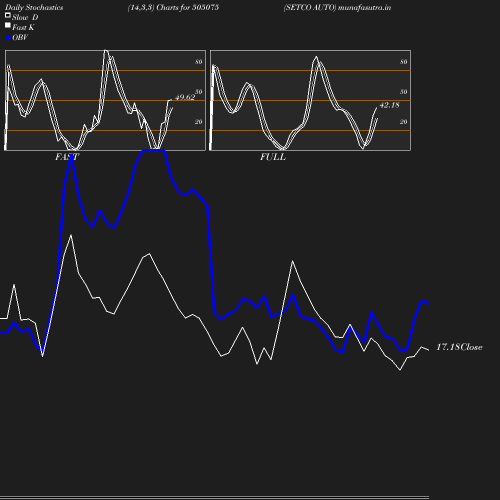Click '(14,3,3) Charts for 505075' heading
Image resolution: width=500 pixels, height=500 pixels.
pos(173,7)
